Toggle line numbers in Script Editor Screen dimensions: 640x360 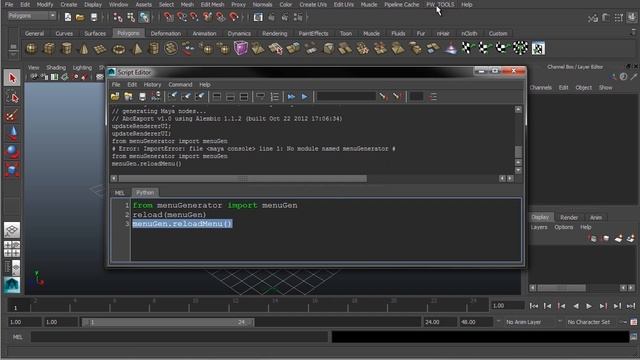[x=275, y=97]
